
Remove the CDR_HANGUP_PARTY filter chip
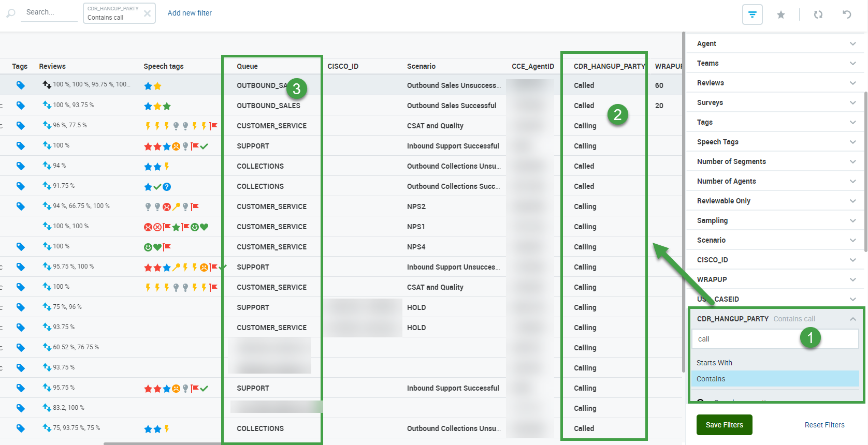tap(147, 13)
